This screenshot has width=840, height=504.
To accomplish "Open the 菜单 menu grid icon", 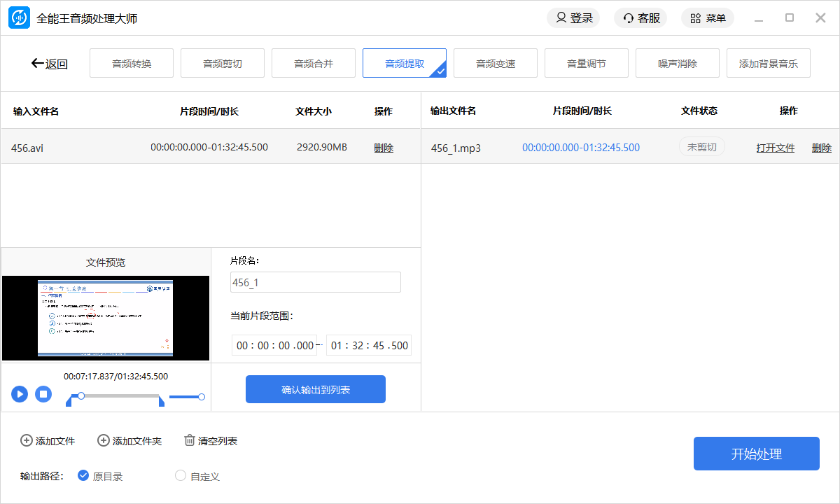I will [695, 18].
